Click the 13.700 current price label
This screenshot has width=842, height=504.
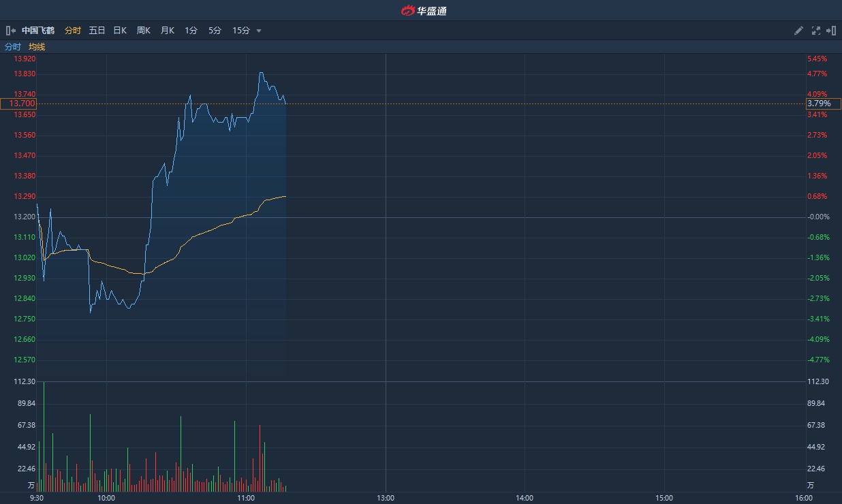[18, 104]
